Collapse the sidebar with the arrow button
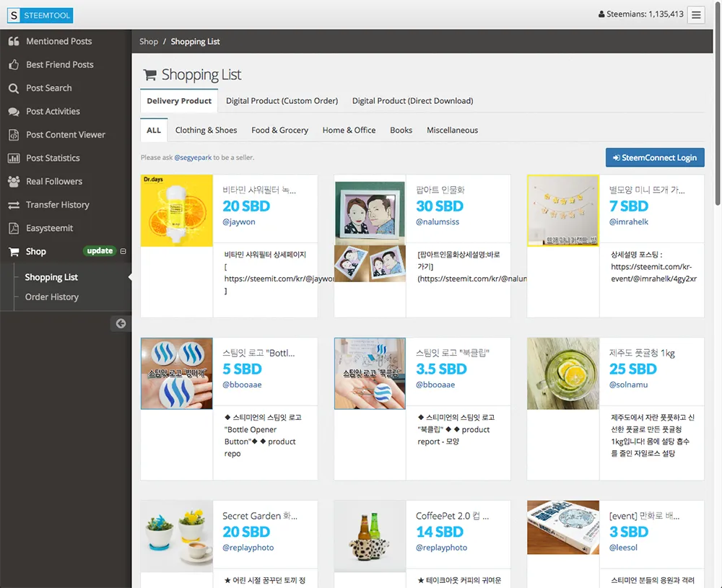722x588 pixels. tap(121, 323)
